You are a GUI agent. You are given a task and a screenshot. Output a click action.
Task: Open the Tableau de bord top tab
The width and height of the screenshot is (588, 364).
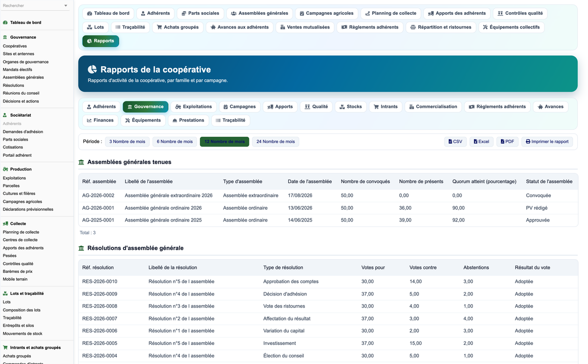(108, 13)
